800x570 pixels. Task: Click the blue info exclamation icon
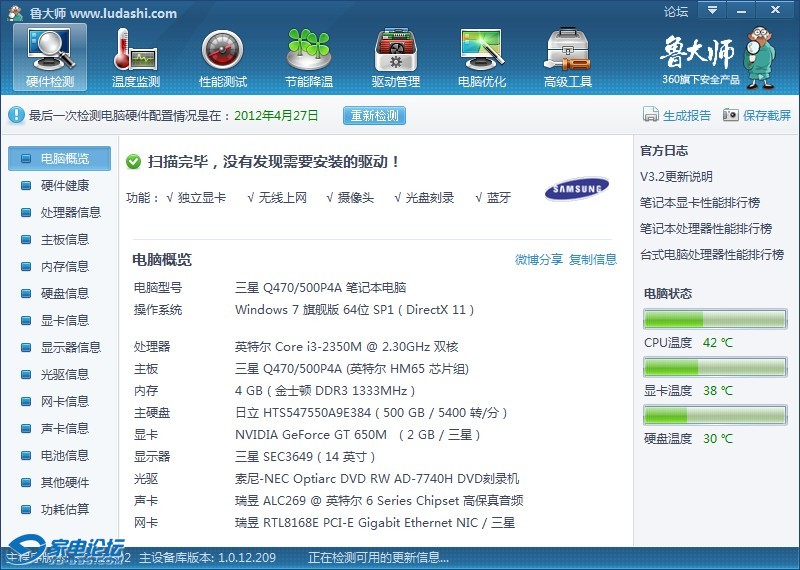click(16, 115)
